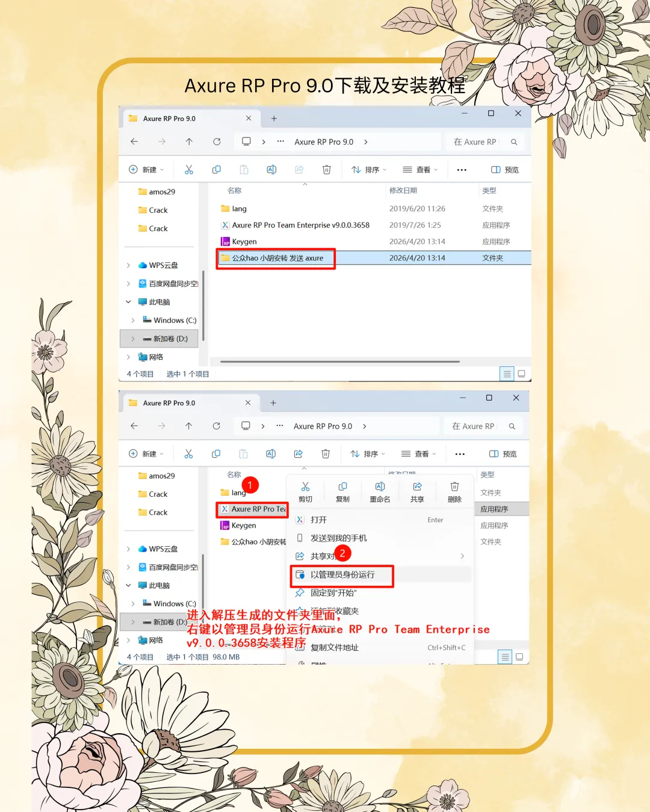Choose 复制文件地址 in context menu
The height and width of the screenshot is (812, 650).
click(x=380, y=647)
